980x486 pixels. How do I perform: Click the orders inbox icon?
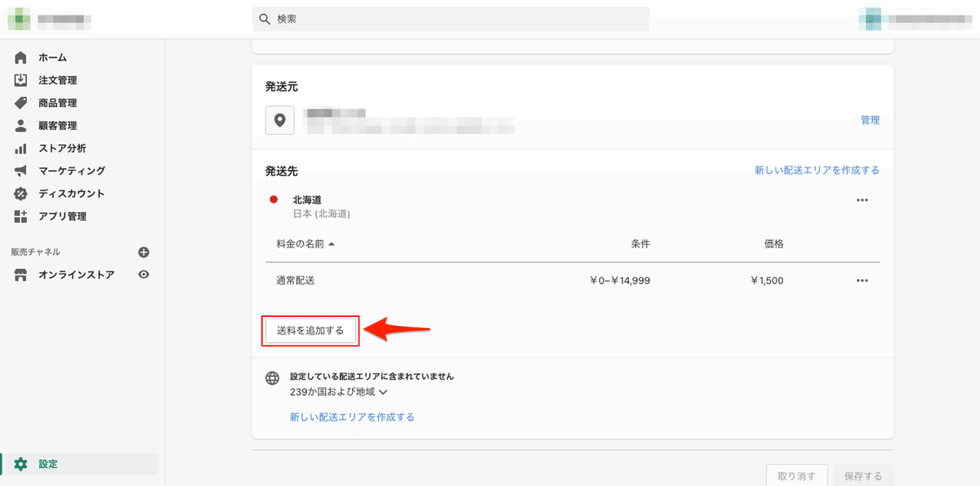[21, 80]
